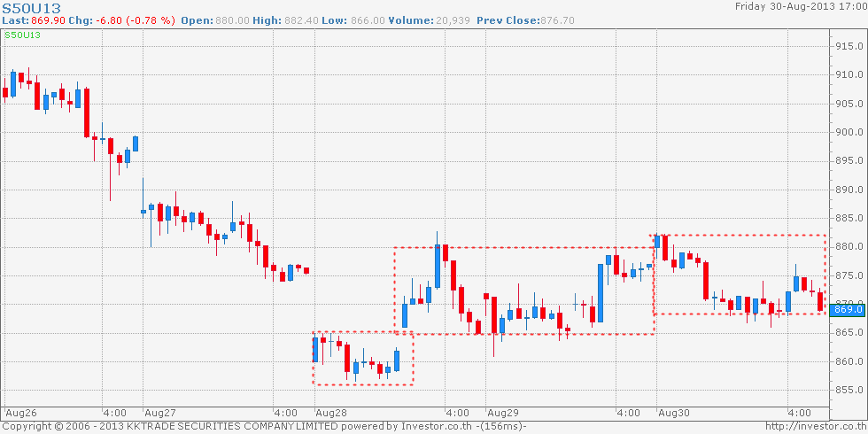Viewport: 868px width, 434px height.
Task: Click the 4:00 time label after Aug27
Action: tap(285, 413)
